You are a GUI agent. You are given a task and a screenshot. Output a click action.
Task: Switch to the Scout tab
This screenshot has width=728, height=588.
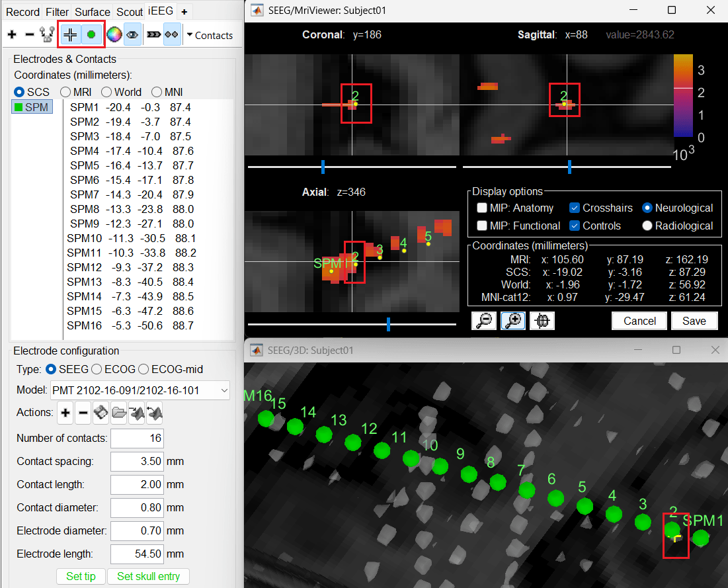129,12
